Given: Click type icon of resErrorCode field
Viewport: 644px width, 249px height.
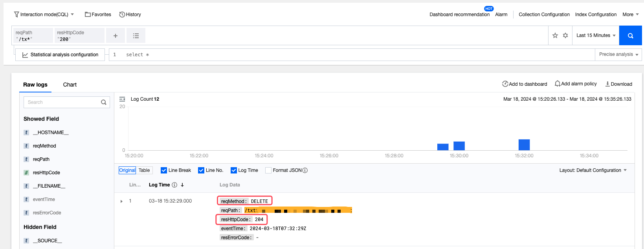Looking at the screenshot, I should point(26,213).
